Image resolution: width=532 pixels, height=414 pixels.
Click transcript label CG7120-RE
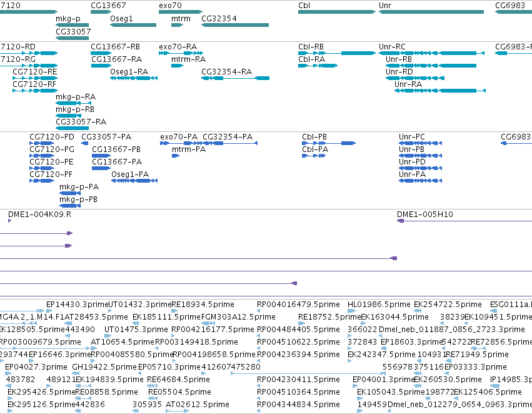(34, 72)
